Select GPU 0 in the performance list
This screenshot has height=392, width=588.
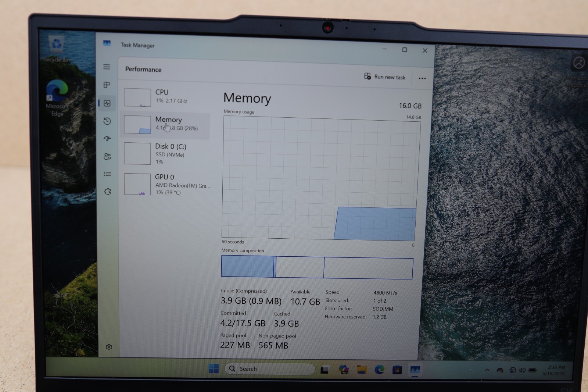tap(166, 184)
